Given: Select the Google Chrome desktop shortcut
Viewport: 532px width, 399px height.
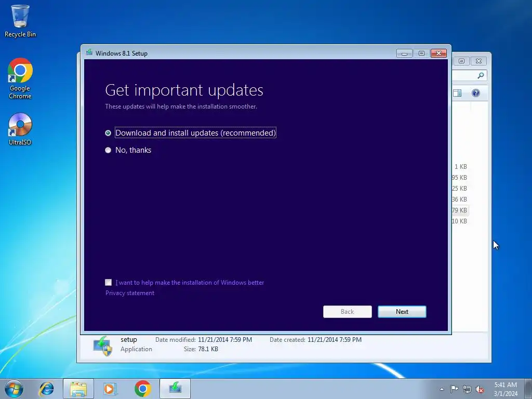Looking at the screenshot, I should tap(20, 79).
